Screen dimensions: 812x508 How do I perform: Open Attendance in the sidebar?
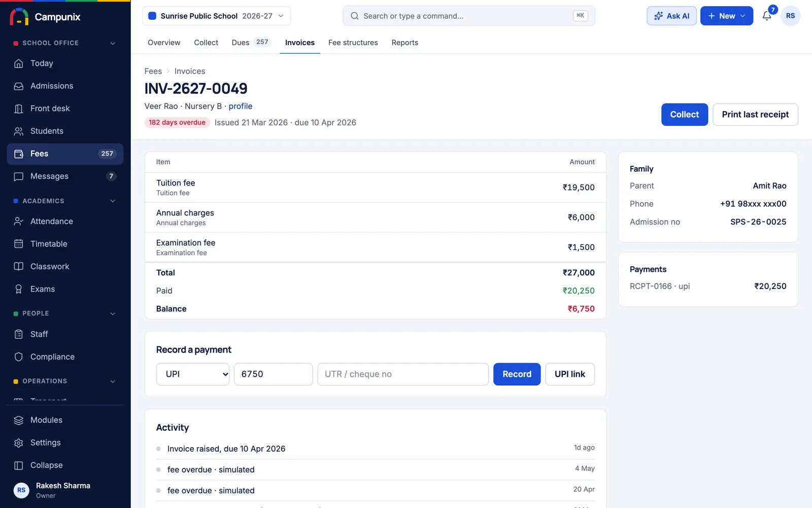pos(65,221)
